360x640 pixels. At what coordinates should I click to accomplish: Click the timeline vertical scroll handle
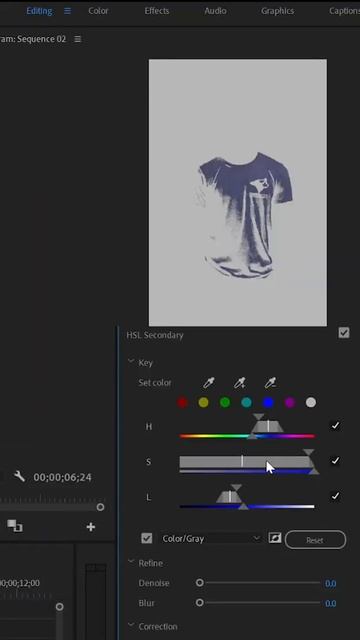tap(60, 607)
